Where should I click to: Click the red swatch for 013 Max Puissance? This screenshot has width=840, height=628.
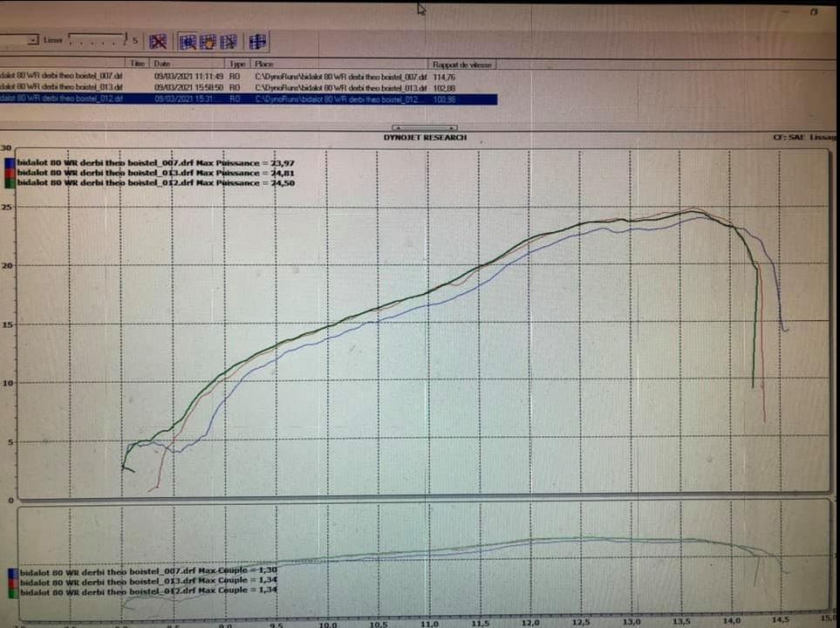point(10,173)
